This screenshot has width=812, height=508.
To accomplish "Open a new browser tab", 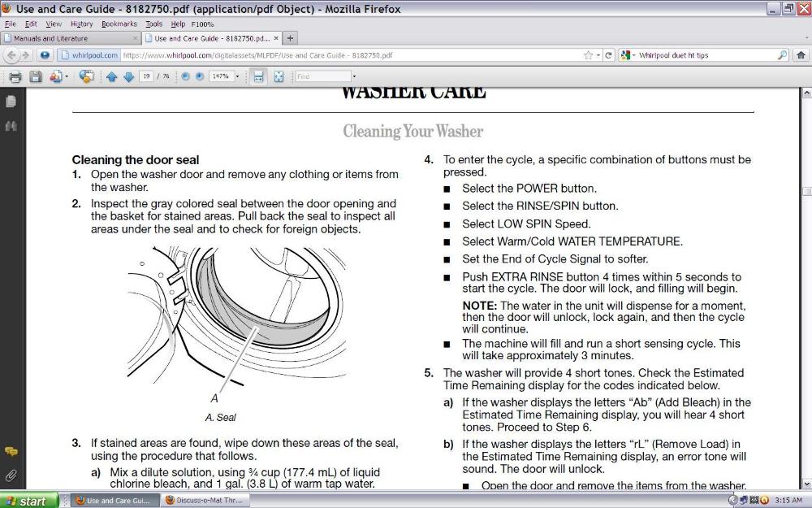I will (x=290, y=38).
